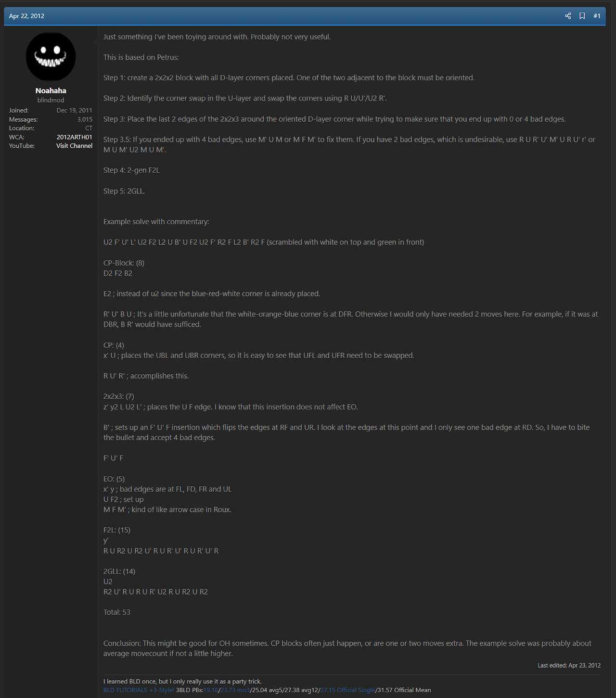Click the CT location link
Viewport: 616px width, 698px height.
click(89, 128)
